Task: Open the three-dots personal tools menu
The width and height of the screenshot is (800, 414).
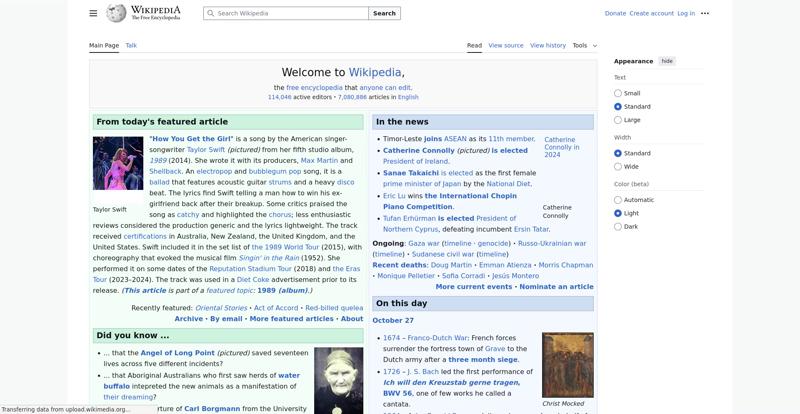Action: point(705,13)
